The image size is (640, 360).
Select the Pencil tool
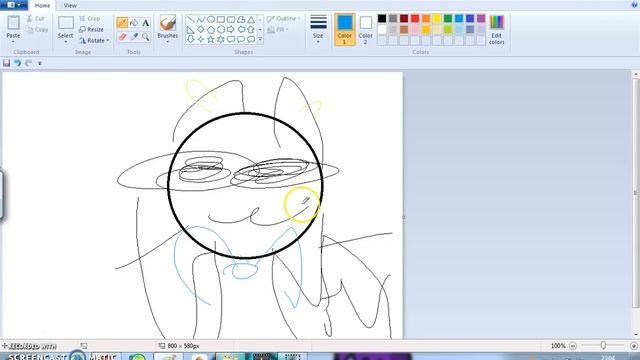pyautogui.click(x=122, y=23)
